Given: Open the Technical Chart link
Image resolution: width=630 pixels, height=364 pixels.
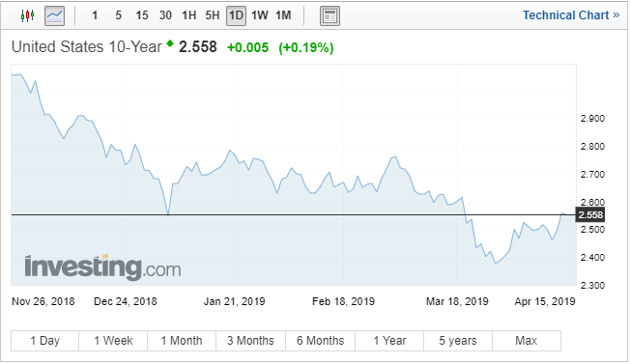Looking at the screenshot, I should 571,15.
